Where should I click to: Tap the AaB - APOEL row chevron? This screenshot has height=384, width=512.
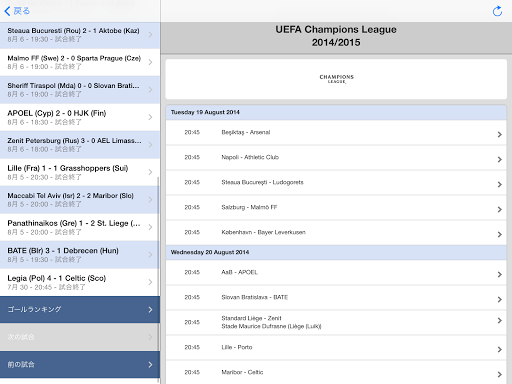499,274
